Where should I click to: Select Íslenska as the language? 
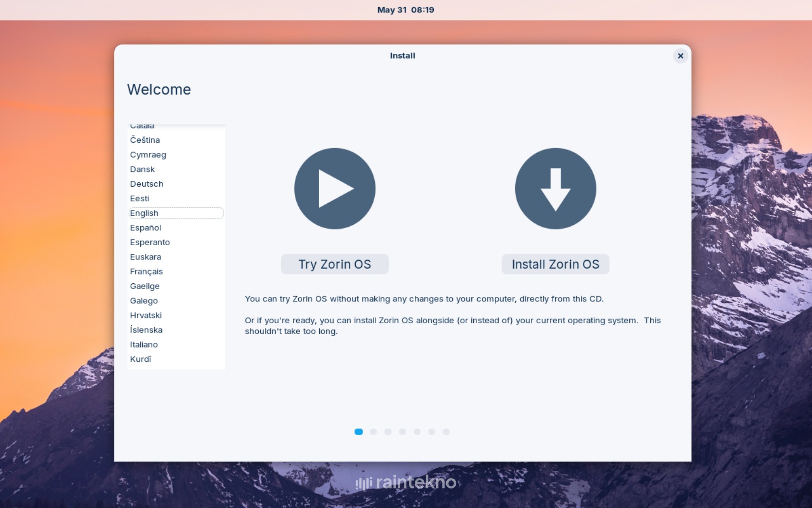(146, 330)
